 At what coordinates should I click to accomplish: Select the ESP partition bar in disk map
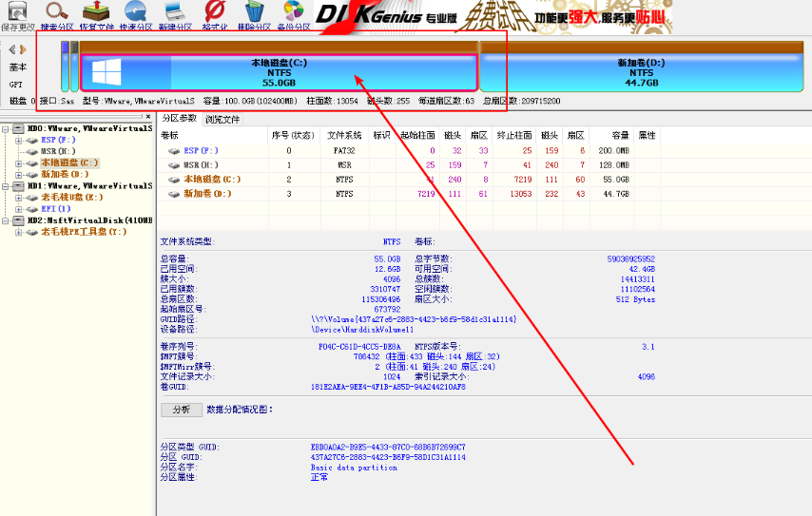65,67
